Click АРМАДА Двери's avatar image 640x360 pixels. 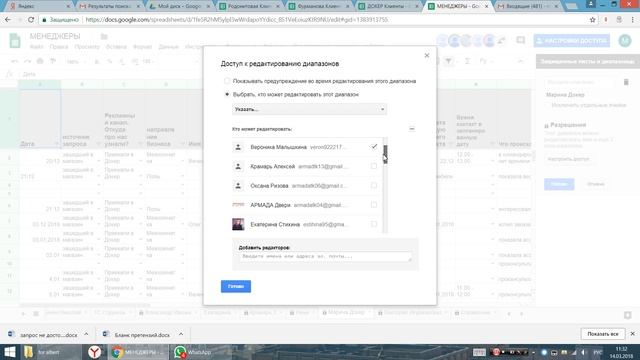(x=238, y=205)
